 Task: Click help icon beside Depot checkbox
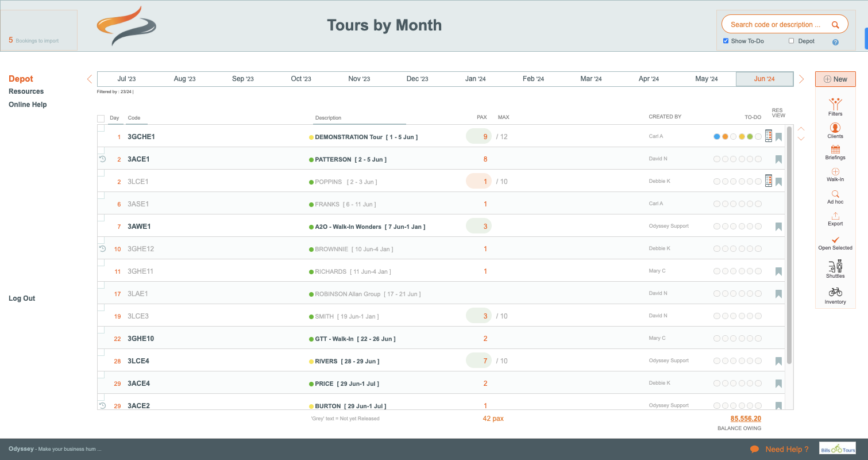point(835,42)
